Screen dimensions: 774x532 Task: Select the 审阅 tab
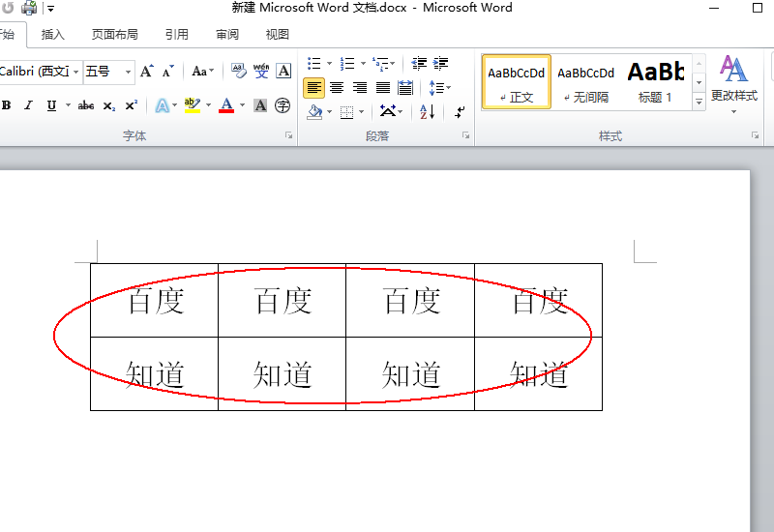click(227, 35)
